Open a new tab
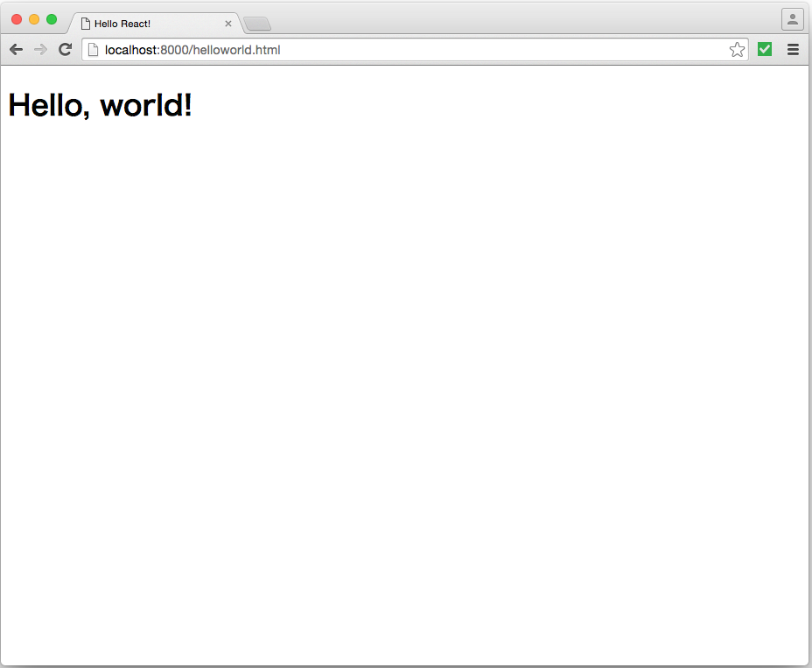Viewport: 812px width, 668px height. [257, 24]
